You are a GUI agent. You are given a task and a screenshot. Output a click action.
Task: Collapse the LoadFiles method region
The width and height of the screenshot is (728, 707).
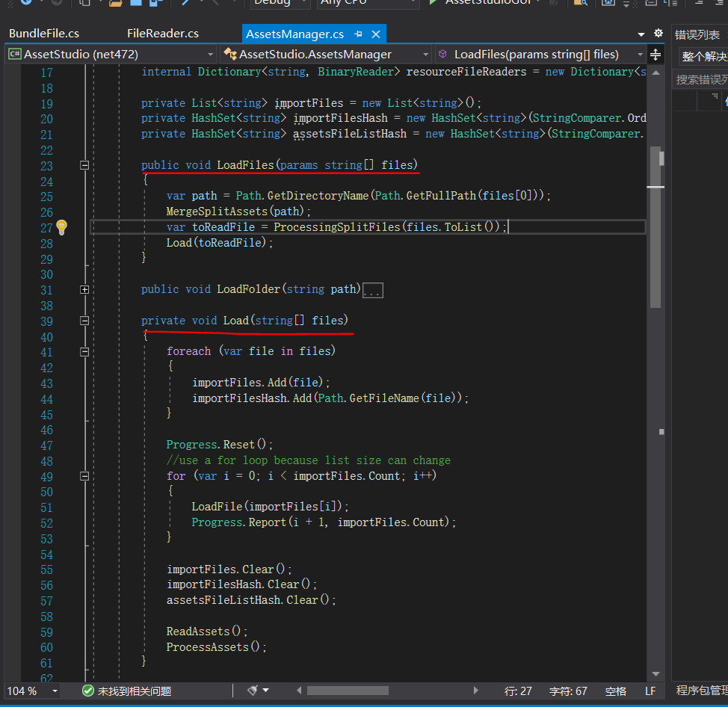point(84,165)
